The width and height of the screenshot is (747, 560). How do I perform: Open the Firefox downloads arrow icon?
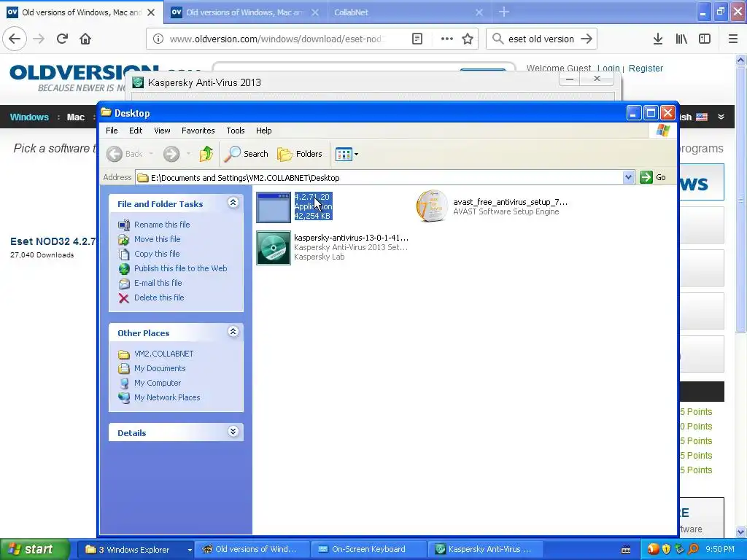point(657,39)
